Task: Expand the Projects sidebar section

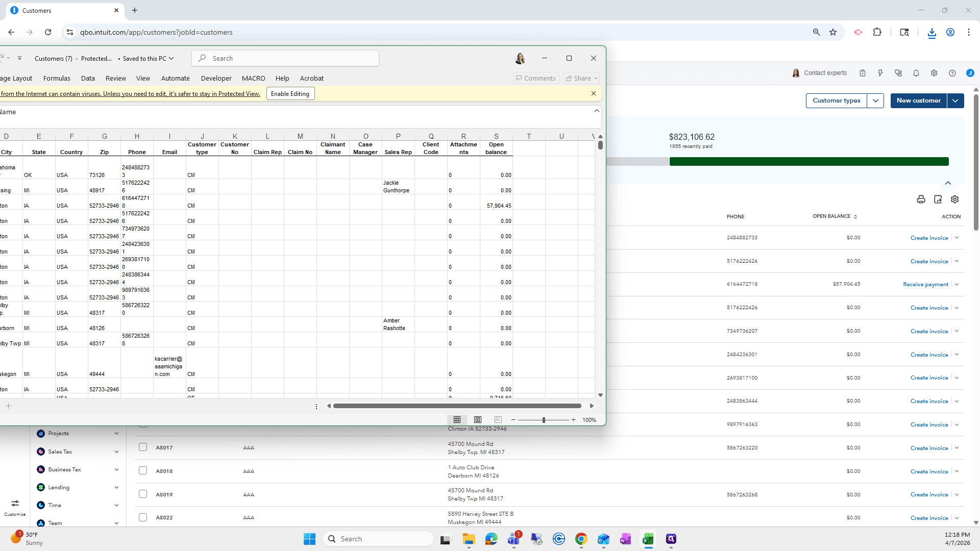Action: click(116, 434)
